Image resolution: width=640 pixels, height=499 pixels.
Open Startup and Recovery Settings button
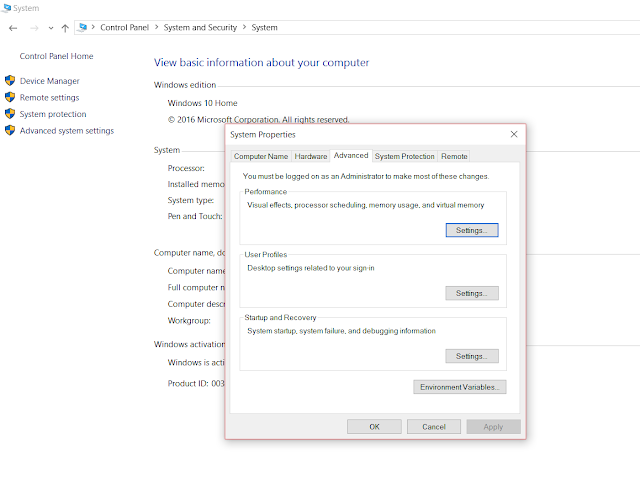pyautogui.click(x=472, y=356)
